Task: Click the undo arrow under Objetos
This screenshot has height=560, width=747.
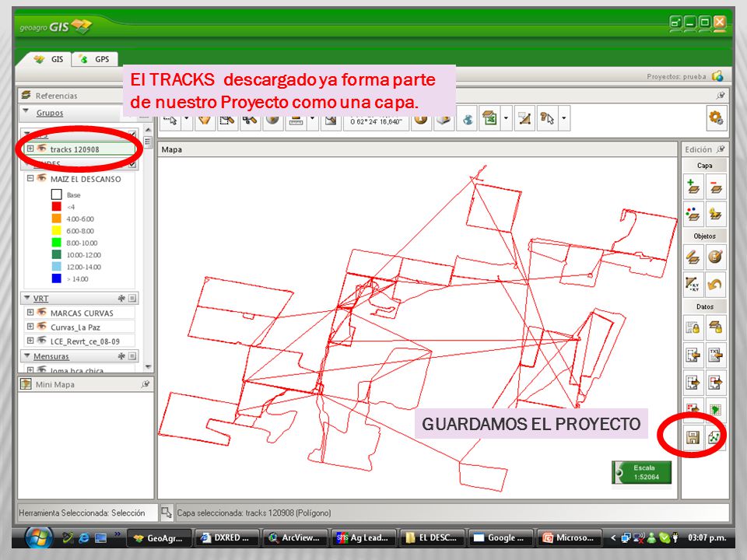Action: [716, 285]
